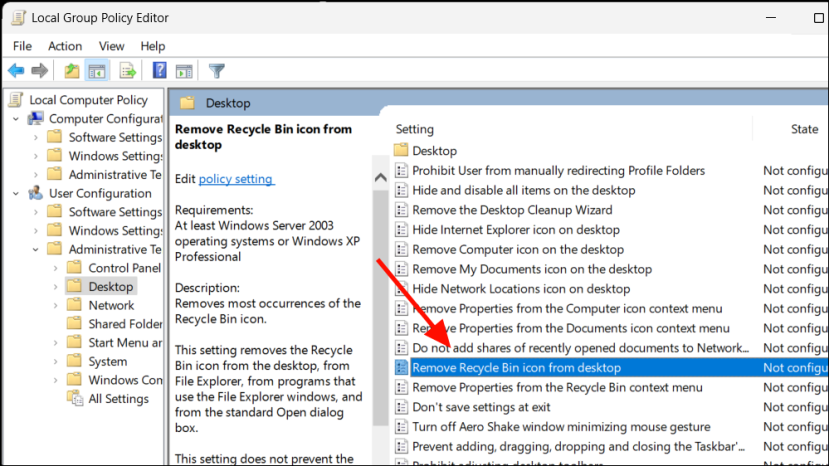Maximize the Local Group Policy Editor window
Viewport: 829px width, 466px height.
pyautogui.click(x=818, y=17)
